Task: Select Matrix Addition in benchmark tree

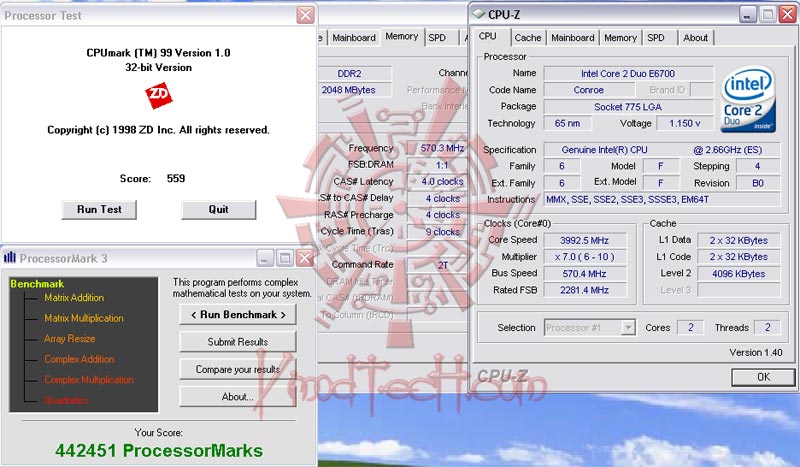Action: (x=74, y=298)
